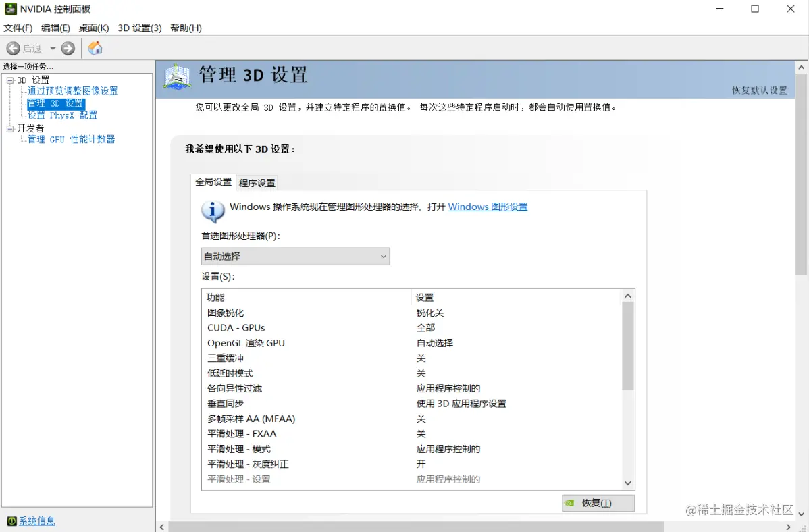Select the 平滑处理 - 灰度纠正 row
809x532 pixels.
pyautogui.click(x=412, y=464)
